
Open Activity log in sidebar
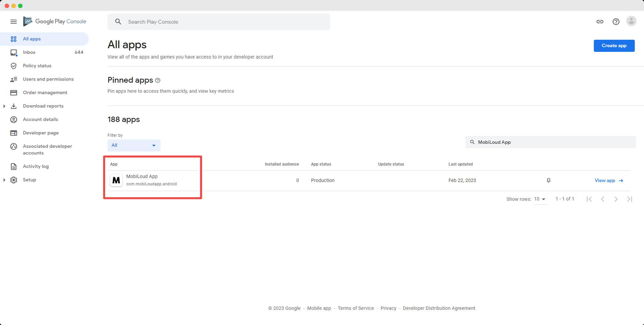click(44, 167)
